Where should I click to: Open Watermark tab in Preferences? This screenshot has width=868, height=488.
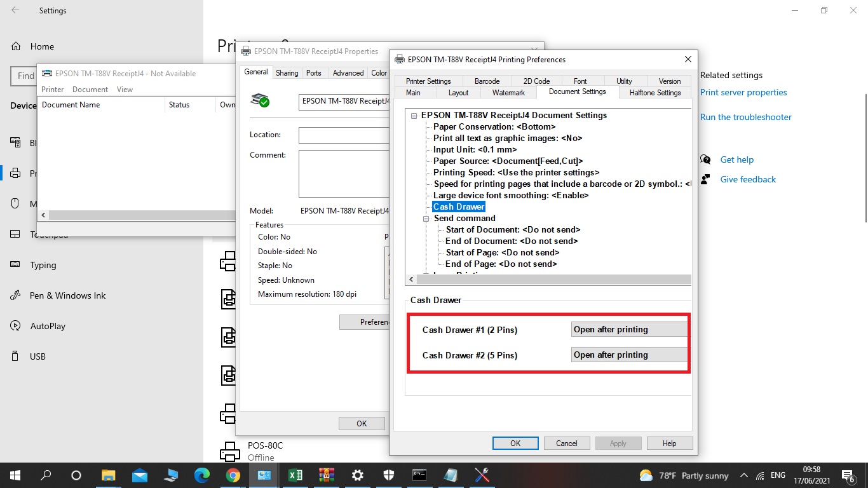coord(508,93)
